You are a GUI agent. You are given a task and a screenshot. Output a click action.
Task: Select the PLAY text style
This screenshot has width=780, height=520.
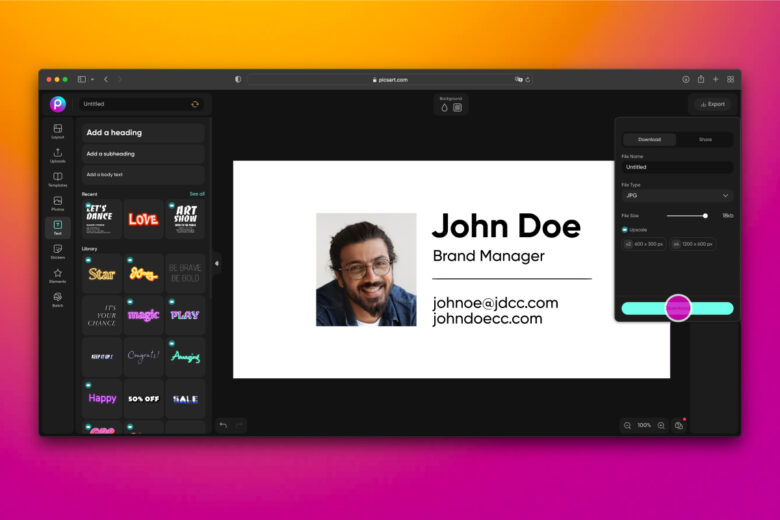click(185, 315)
